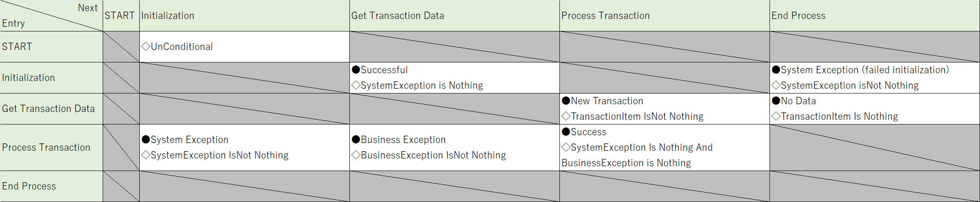Click the Next/Entry corner header cell
The height and width of the screenshot is (202, 980).
pos(51,16)
